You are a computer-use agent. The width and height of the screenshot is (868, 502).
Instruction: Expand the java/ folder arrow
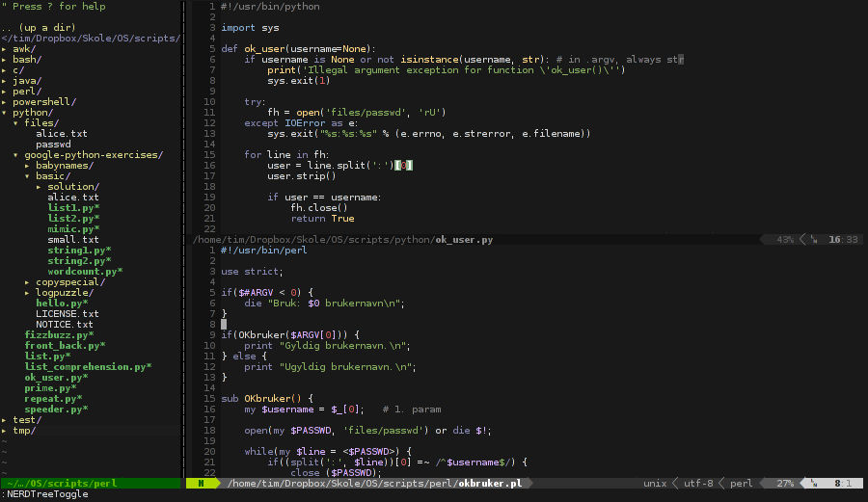pyautogui.click(x=4, y=81)
